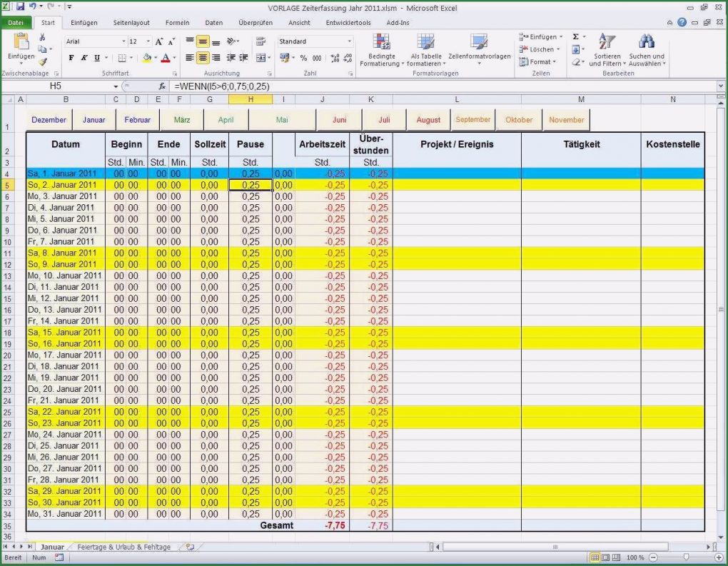The width and height of the screenshot is (728, 566).
Task: Switch to the Formeln ribbon tab
Action: [x=178, y=22]
